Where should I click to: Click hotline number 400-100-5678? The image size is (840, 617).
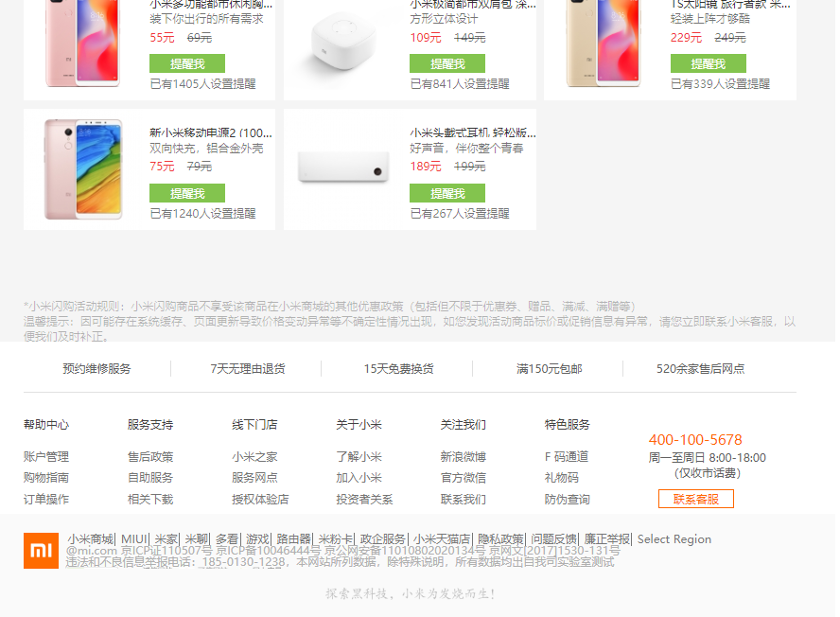695,440
